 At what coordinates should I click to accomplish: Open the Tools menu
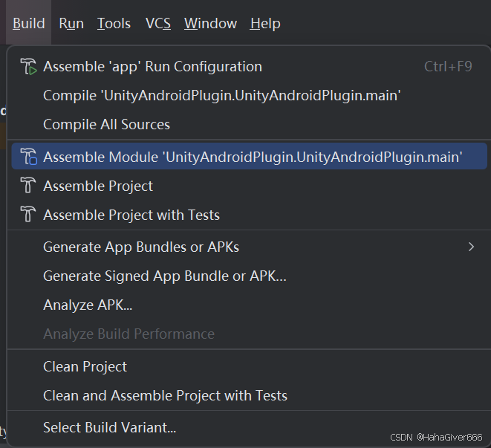tap(114, 24)
